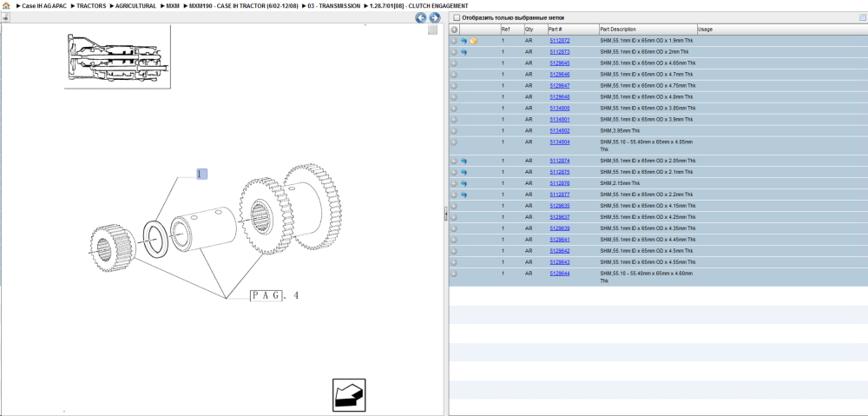Add part 5129645 with its plus icon

(454, 63)
